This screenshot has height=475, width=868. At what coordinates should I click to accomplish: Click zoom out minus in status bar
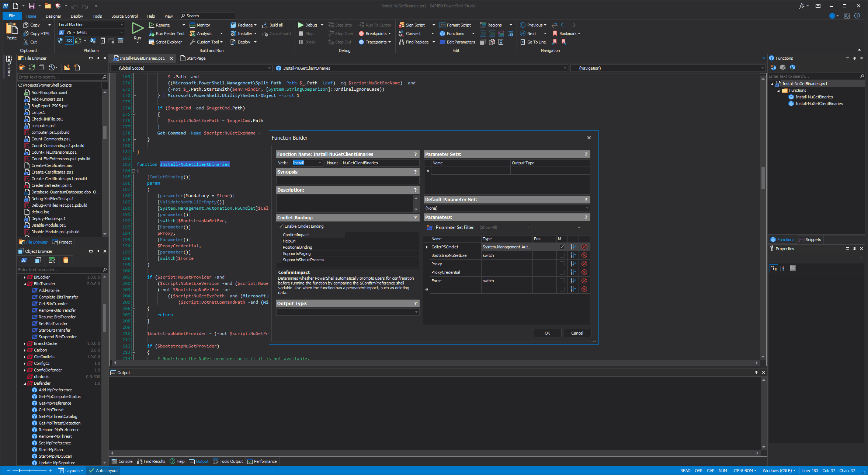pos(8,471)
